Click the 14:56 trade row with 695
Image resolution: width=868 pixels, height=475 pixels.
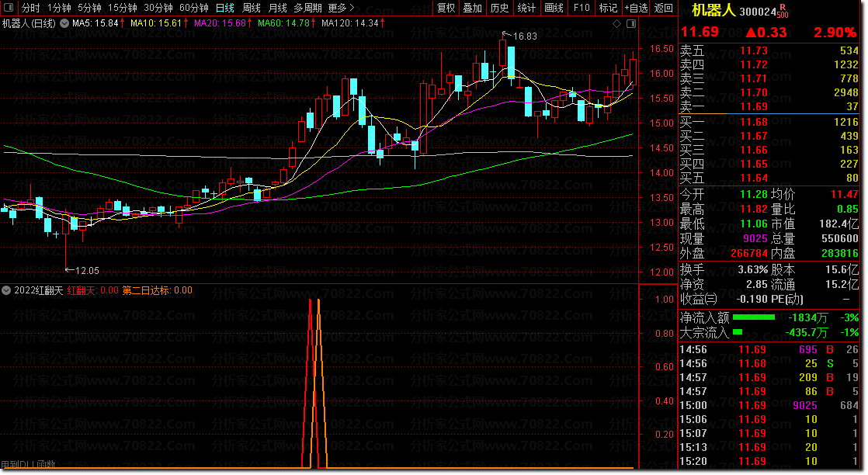[769, 349]
